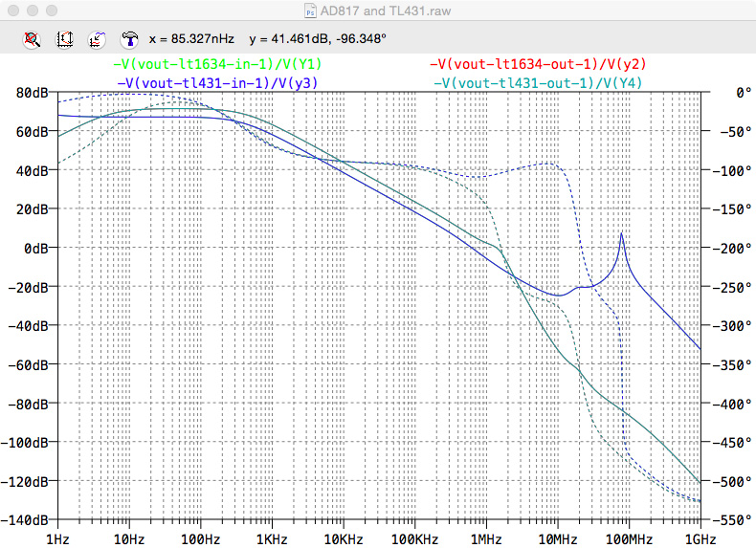756x548 pixels.
Task: Select trace label -V(vout-tl431-in-1)/V(y3)
Action: (x=217, y=83)
